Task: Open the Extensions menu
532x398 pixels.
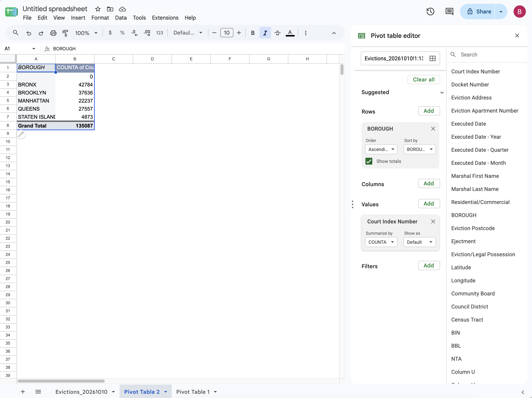Action: [x=165, y=18]
